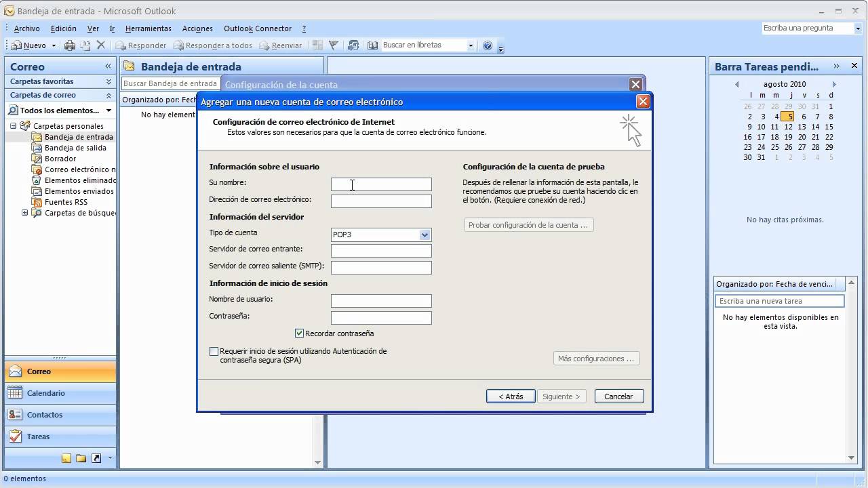Screen dimensions: 868x488
Task: Select the Borrador folder
Action: pyautogui.click(x=60, y=159)
